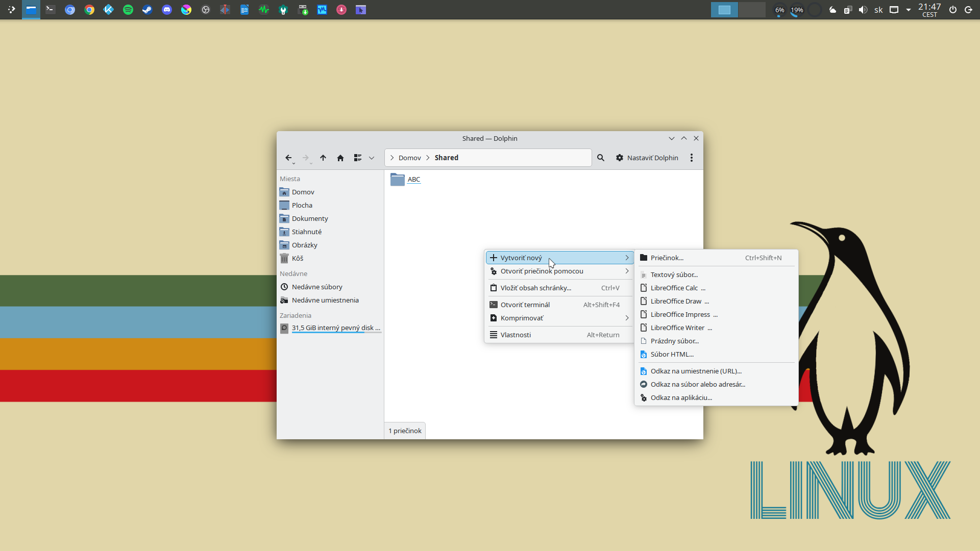Go to Home folder via house icon
This screenshot has height=551, width=980.
point(340,158)
